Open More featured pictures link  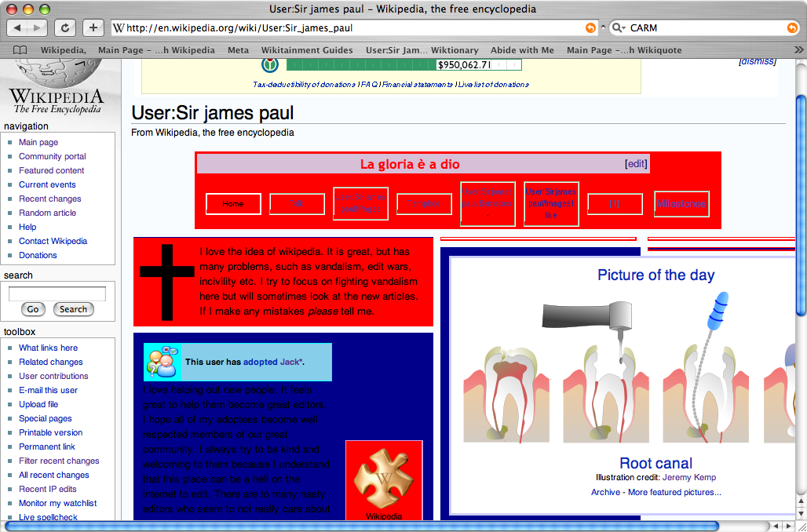674,493
